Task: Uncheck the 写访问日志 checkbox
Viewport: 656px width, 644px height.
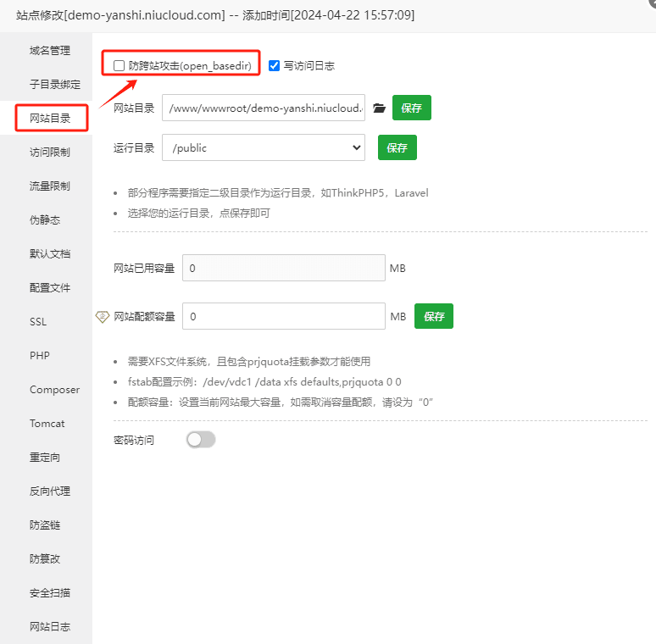Action: pos(274,65)
